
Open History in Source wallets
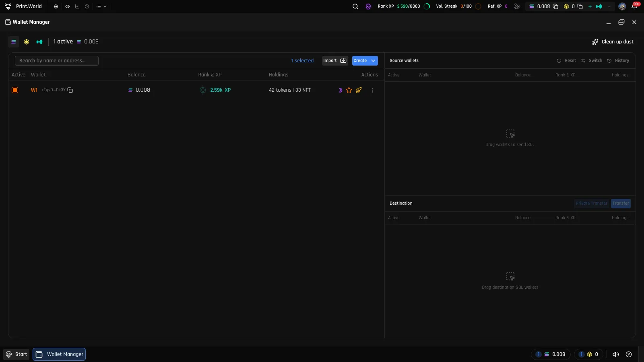(618, 61)
